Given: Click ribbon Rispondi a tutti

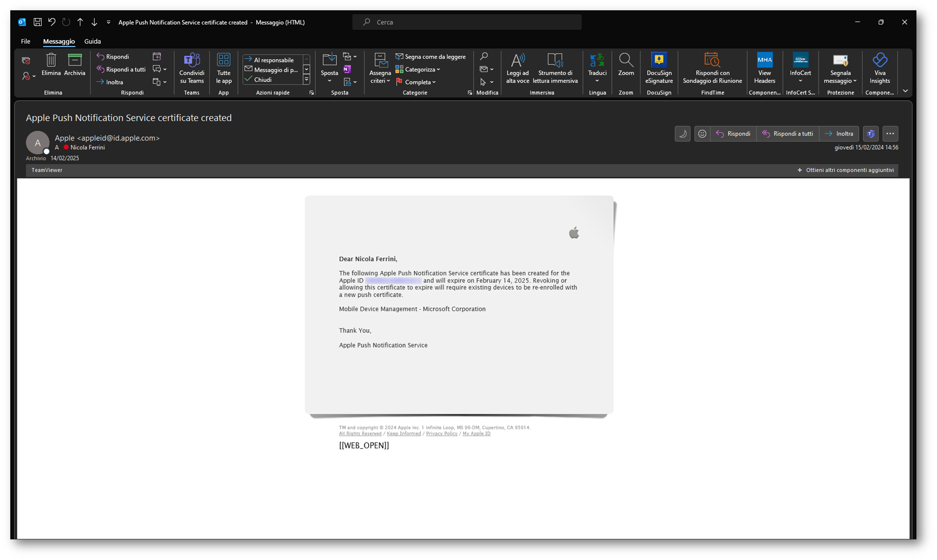Looking at the screenshot, I should click(x=121, y=70).
